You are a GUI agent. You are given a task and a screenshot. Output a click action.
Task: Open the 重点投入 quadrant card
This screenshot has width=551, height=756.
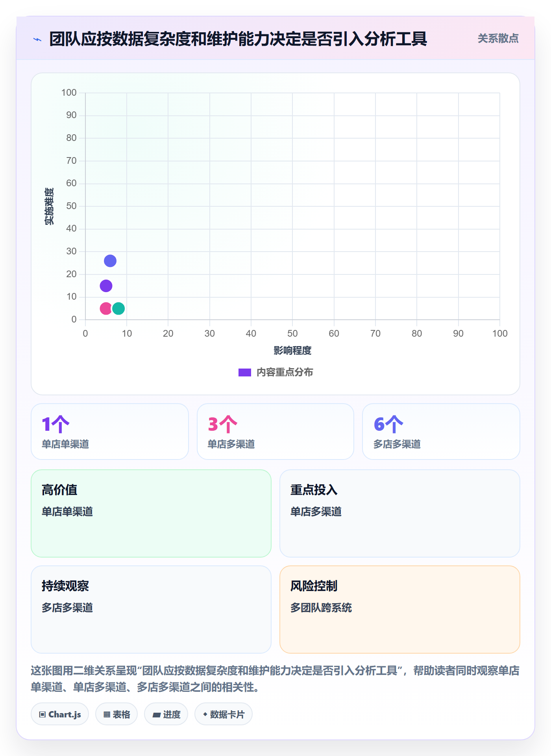(x=400, y=513)
